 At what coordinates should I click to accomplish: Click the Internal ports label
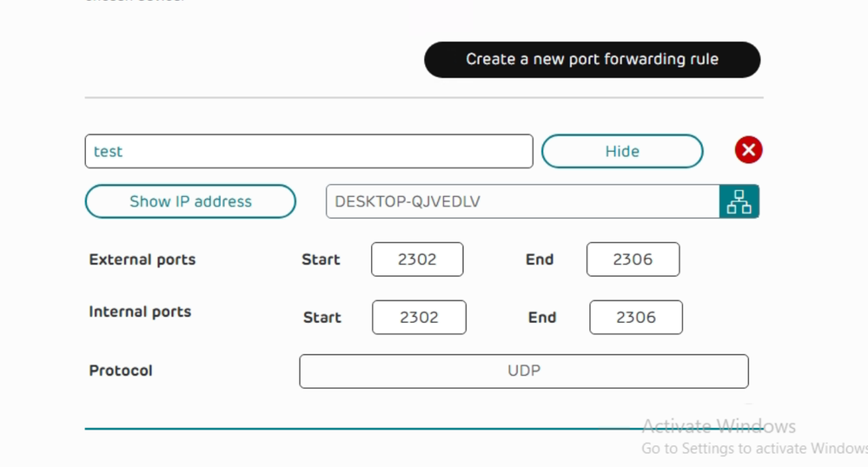(140, 312)
